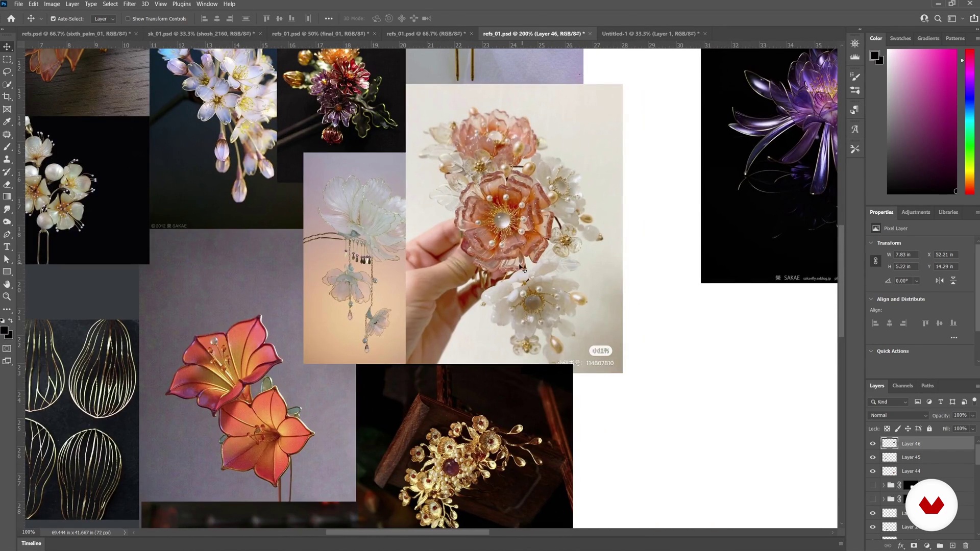This screenshot has height=551, width=980.
Task: Switch to the Adjustments tab
Action: pos(916,212)
